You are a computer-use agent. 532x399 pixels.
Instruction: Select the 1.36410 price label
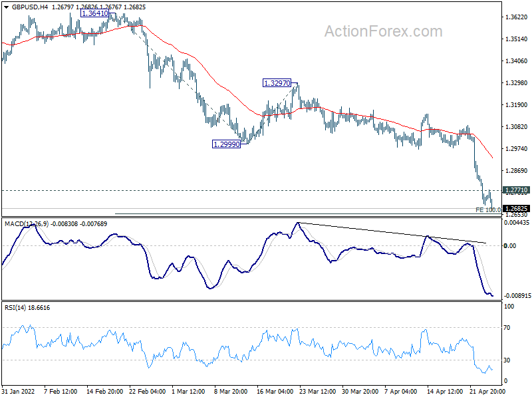pos(94,13)
